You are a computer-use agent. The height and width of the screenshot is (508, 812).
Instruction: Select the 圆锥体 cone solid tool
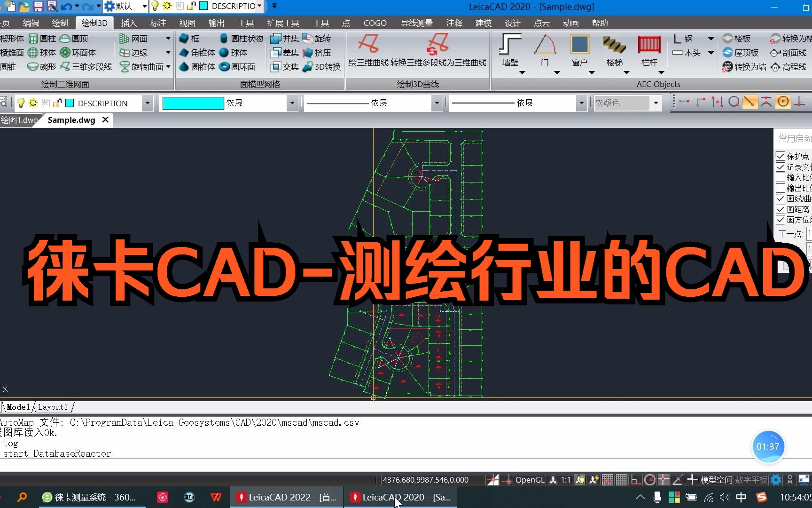point(197,67)
